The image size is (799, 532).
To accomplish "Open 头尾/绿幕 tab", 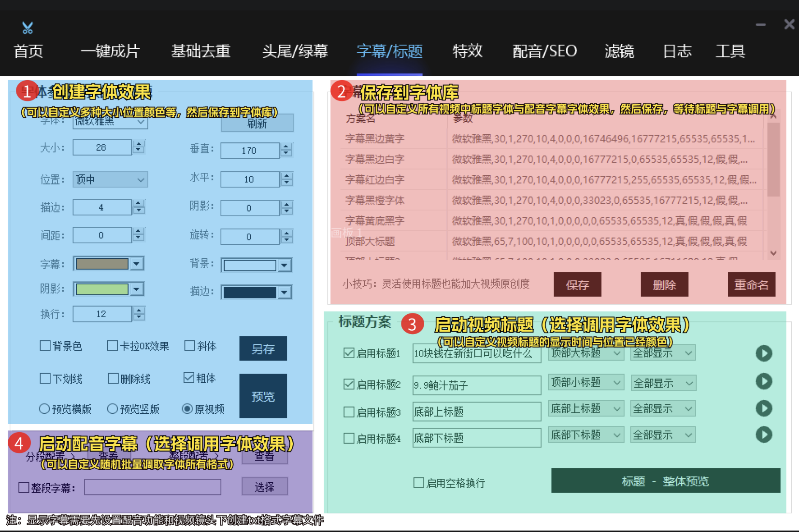I will coord(295,51).
